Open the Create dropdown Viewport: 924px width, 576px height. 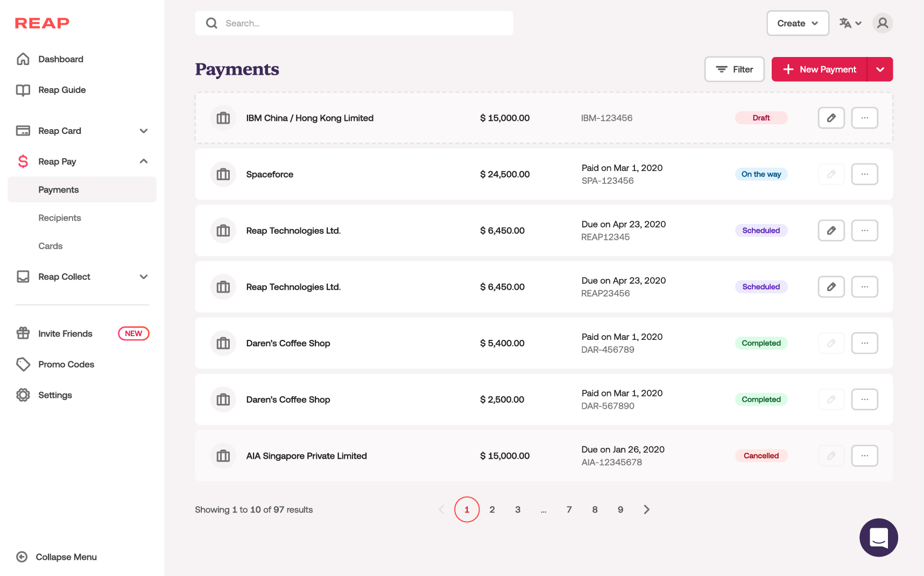[x=798, y=23]
